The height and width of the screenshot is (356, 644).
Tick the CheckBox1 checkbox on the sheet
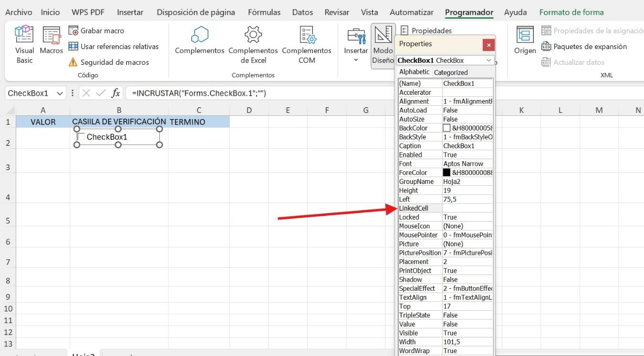[x=81, y=137]
